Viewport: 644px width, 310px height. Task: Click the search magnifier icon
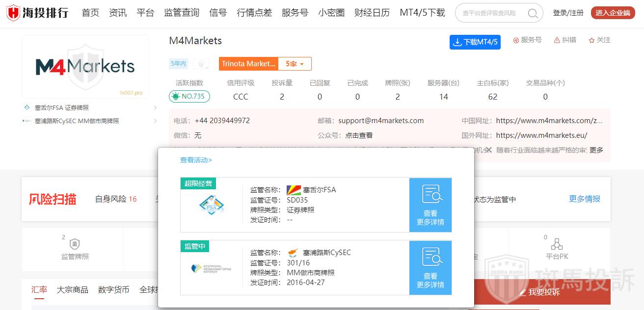pos(533,13)
